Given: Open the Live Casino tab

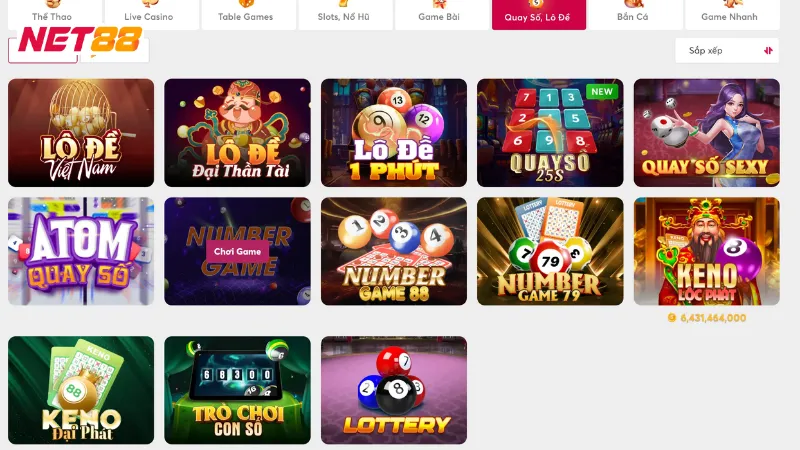Looking at the screenshot, I should pos(149,14).
